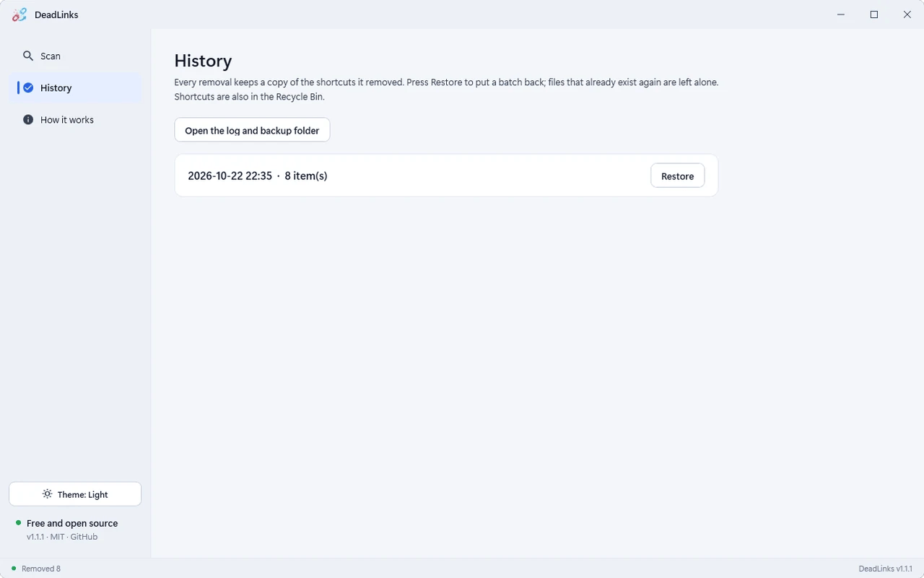Click the DeadLinks title bar name

click(56, 14)
